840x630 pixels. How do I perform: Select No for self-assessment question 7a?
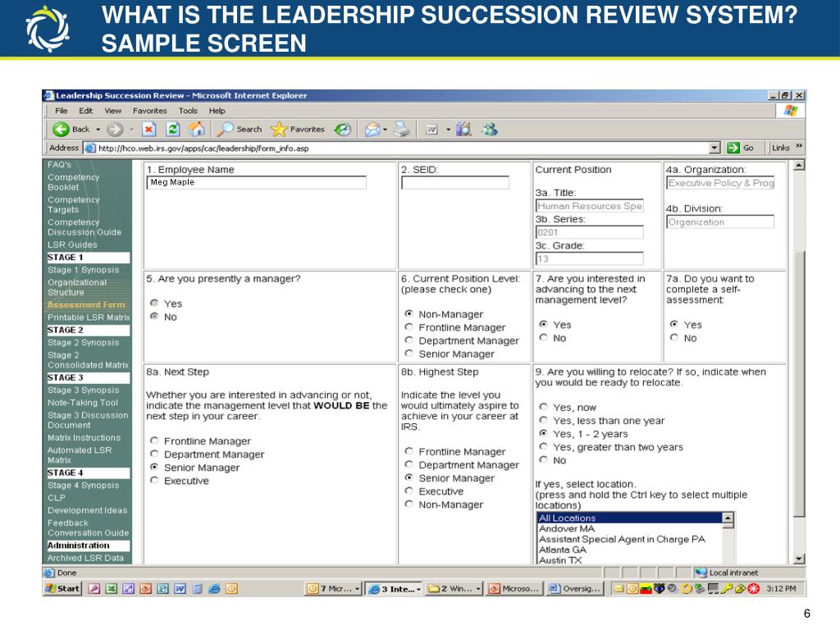pos(674,337)
